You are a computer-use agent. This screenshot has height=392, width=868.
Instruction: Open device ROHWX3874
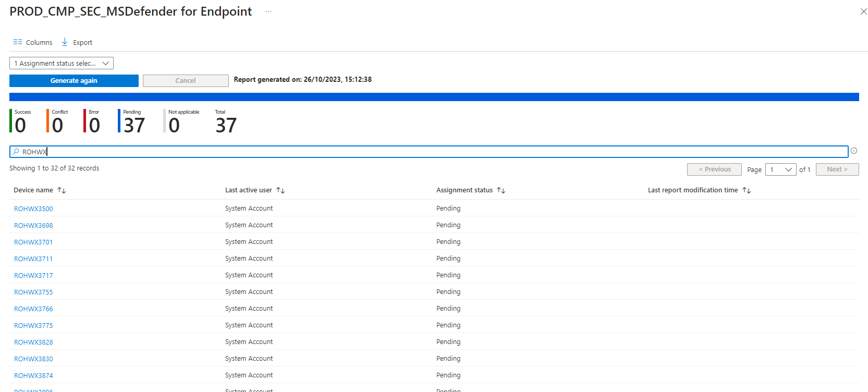(33, 375)
